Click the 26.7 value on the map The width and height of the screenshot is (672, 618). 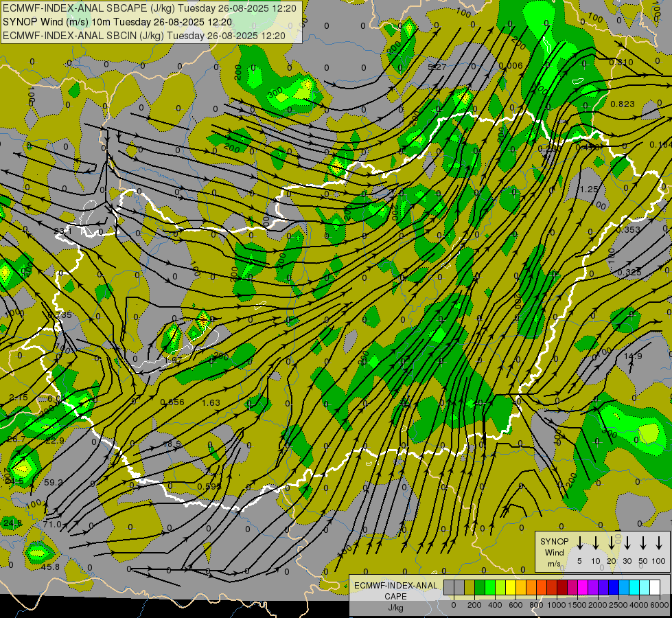[x=16, y=439]
